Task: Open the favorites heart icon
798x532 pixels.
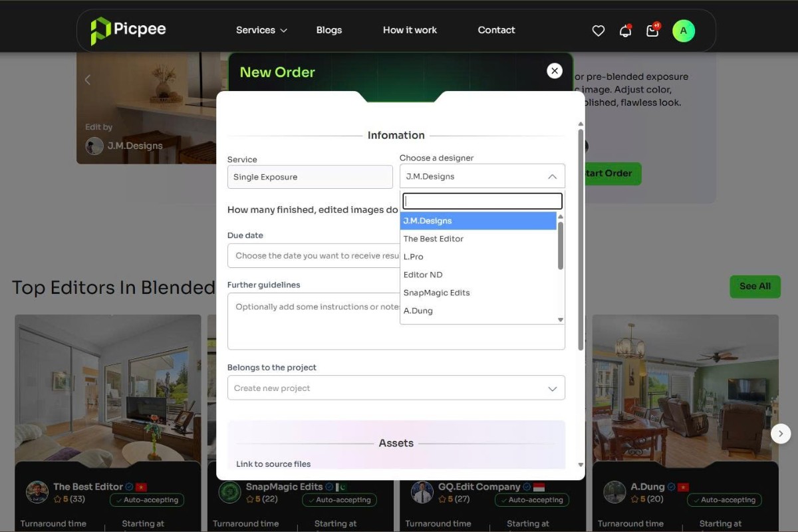Action: [598, 31]
